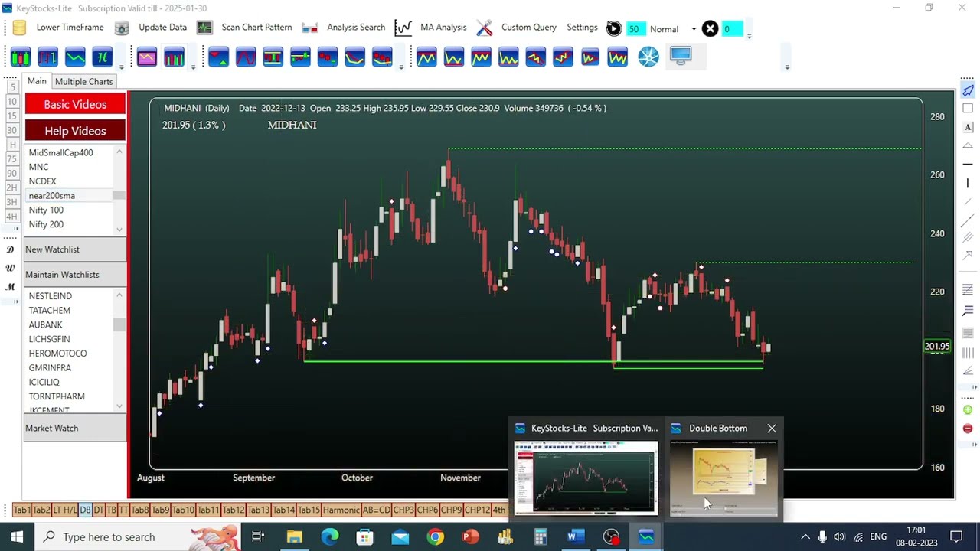Click the Help Videos button
980x551 pixels.
point(75,131)
